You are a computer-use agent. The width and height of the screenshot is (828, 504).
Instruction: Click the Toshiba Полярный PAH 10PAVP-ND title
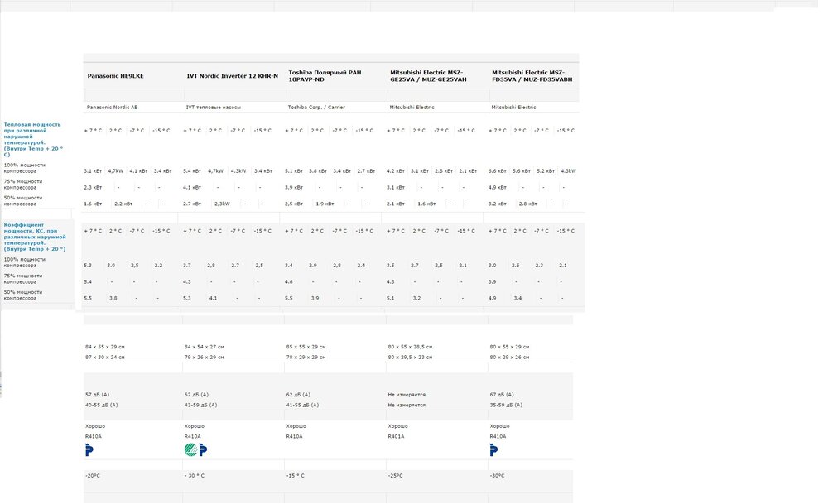326,76
